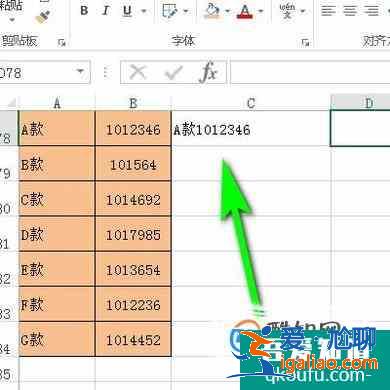390x390 pixels.
Task: Open borders dropdown arrow
Action: point(186,11)
